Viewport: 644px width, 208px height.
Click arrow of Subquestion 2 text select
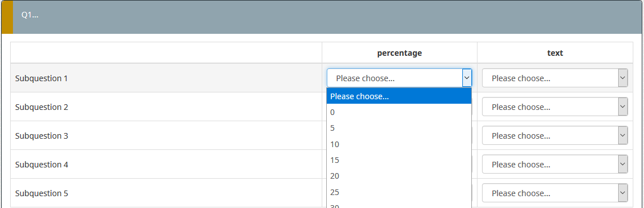(x=623, y=107)
